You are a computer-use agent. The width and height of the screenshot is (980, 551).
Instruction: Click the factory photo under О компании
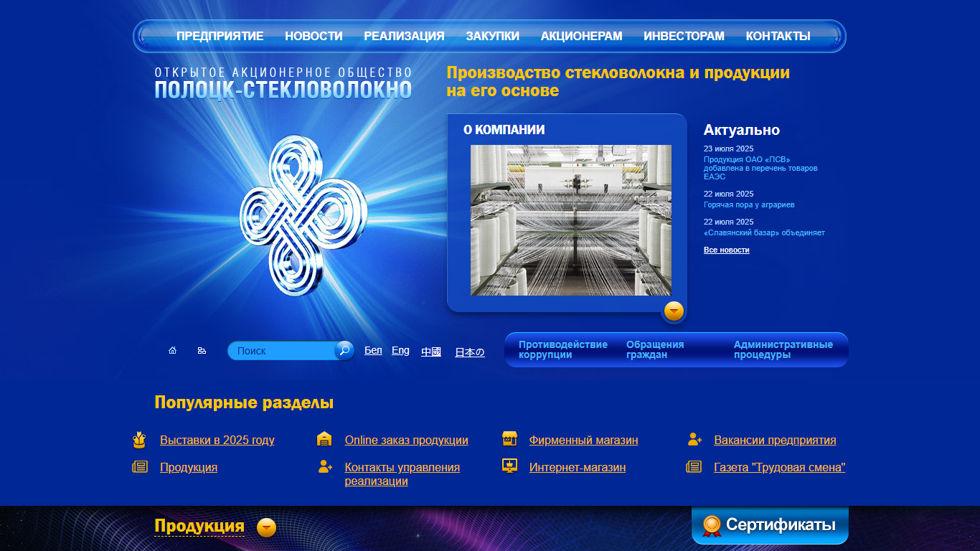pyautogui.click(x=571, y=220)
